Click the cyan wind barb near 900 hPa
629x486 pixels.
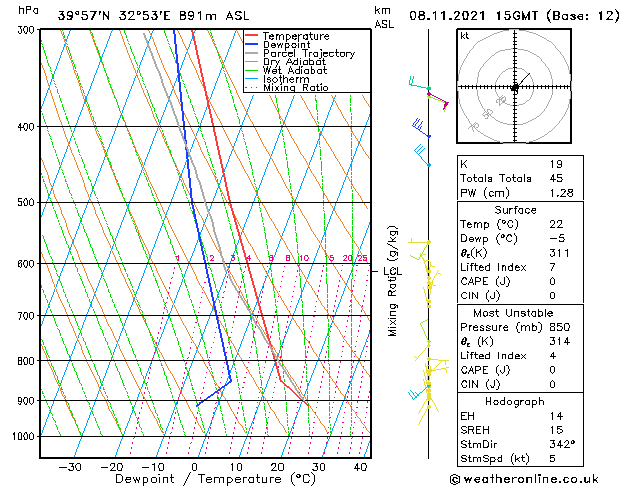click(418, 392)
